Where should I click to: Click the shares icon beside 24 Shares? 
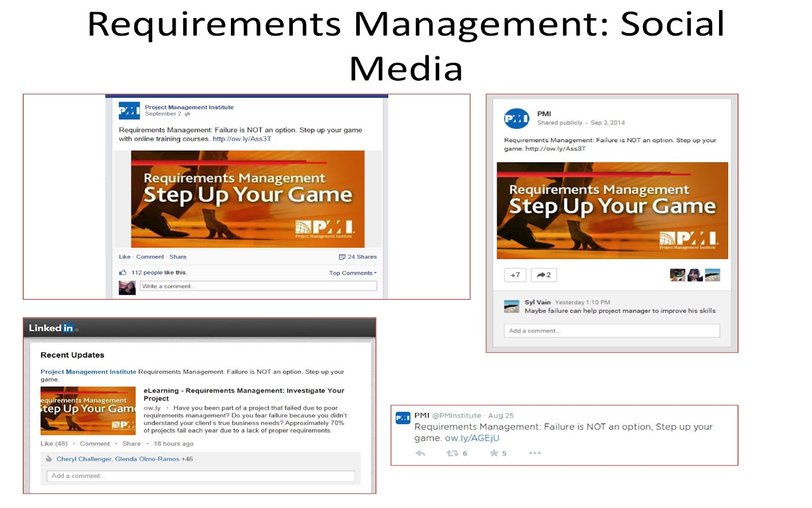tap(342, 257)
